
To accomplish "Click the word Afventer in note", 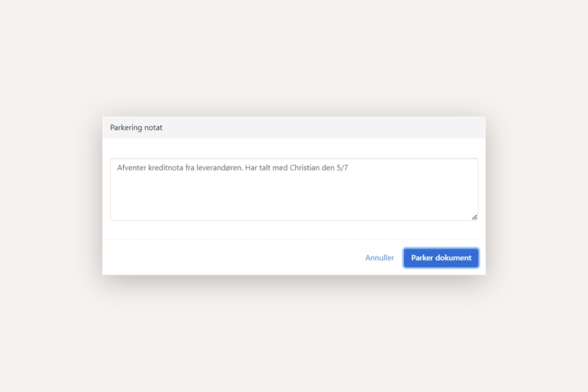I will 132,168.
